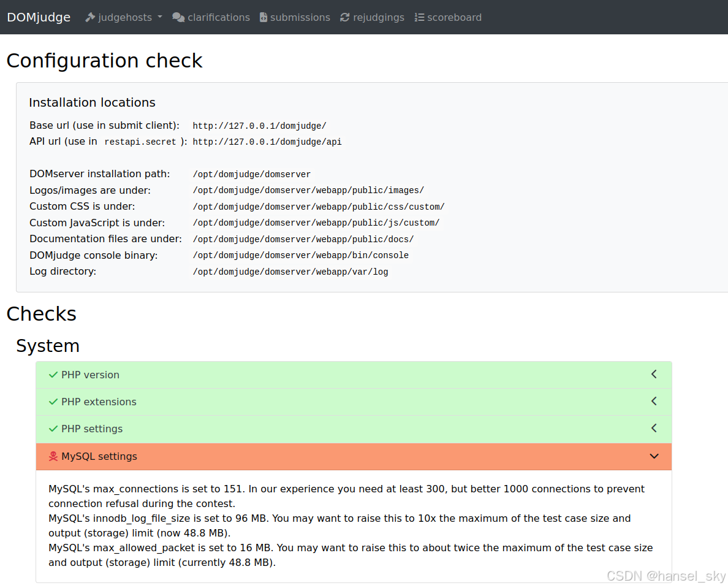Select the public/css/custom/ path value
The image size is (728, 588).
pos(319,207)
